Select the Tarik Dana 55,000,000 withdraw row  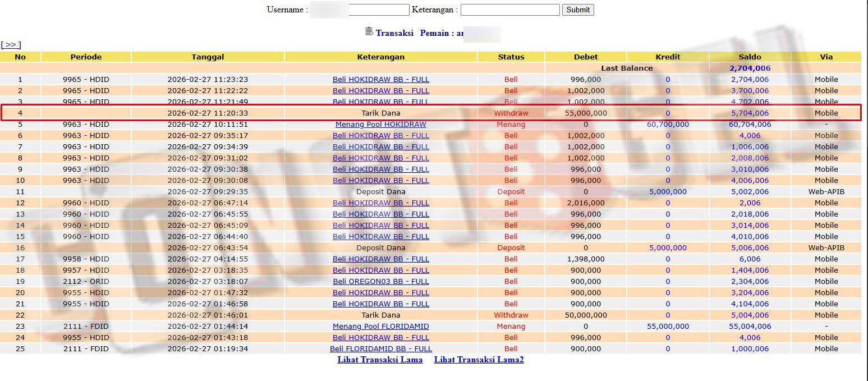coord(380,113)
